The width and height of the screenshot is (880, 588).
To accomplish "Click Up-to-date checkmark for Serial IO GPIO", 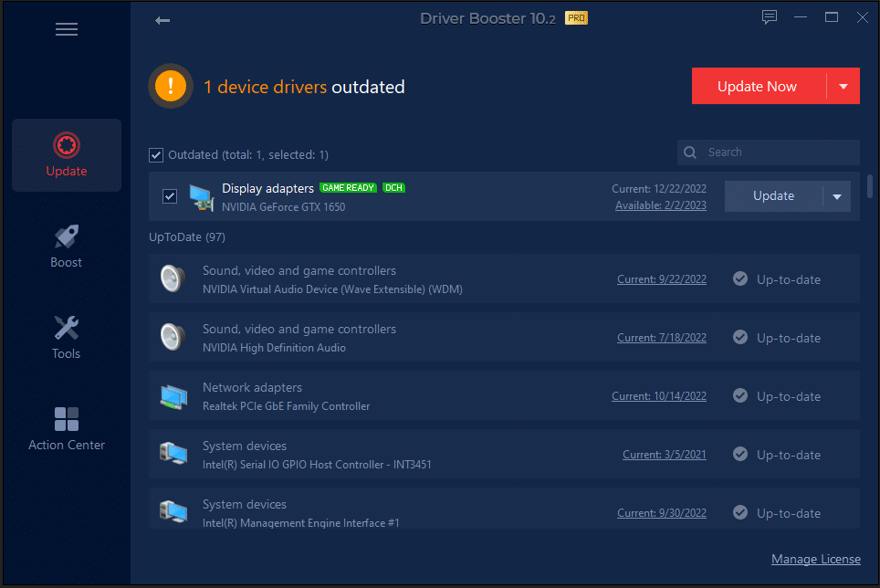I will click(x=740, y=454).
